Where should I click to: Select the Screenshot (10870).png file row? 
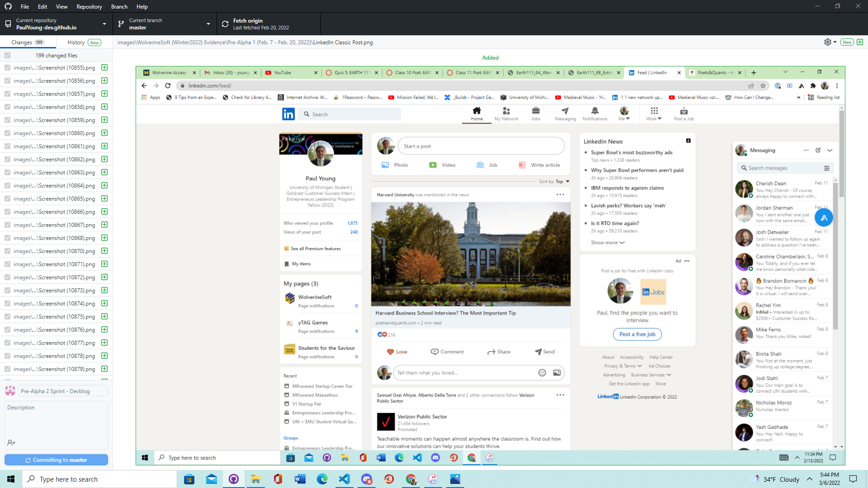coord(57,251)
